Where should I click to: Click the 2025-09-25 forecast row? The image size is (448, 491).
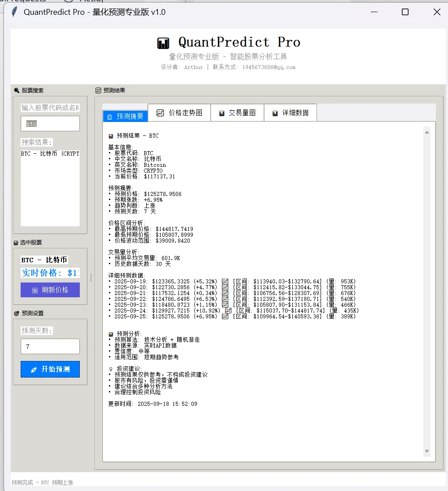tap(232, 317)
